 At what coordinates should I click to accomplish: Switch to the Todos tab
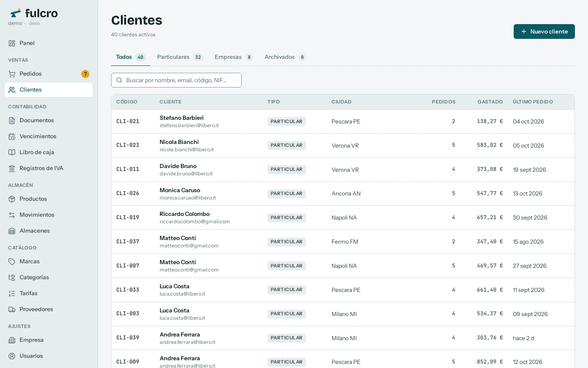click(x=131, y=57)
